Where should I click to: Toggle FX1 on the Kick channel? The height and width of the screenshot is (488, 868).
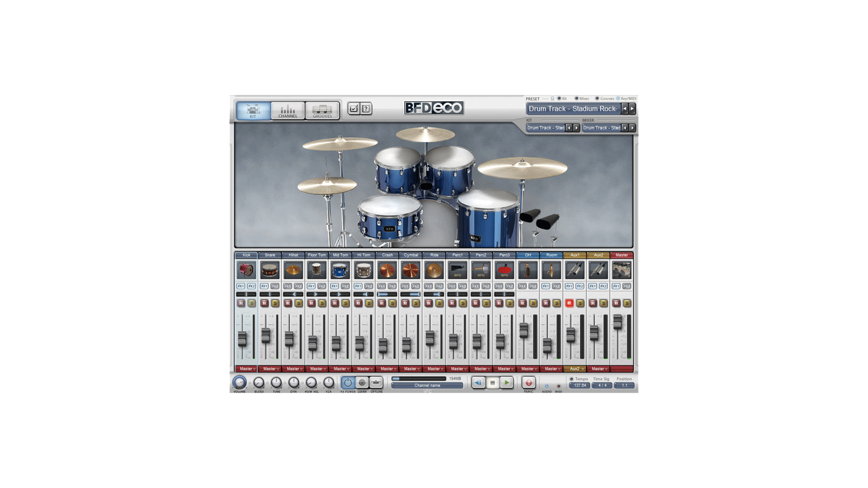(241, 286)
